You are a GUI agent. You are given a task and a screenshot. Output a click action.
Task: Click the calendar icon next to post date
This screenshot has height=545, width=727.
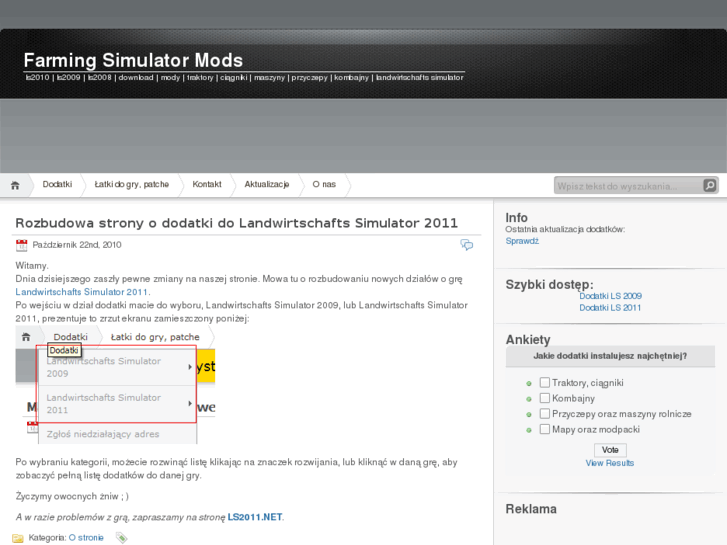[x=21, y=245]
